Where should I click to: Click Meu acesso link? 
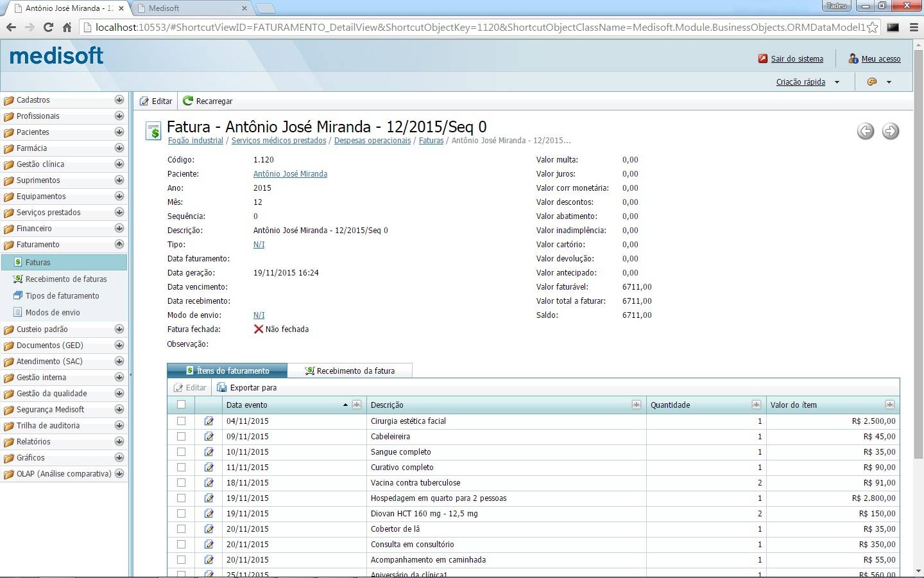click(x=881, y=59)
